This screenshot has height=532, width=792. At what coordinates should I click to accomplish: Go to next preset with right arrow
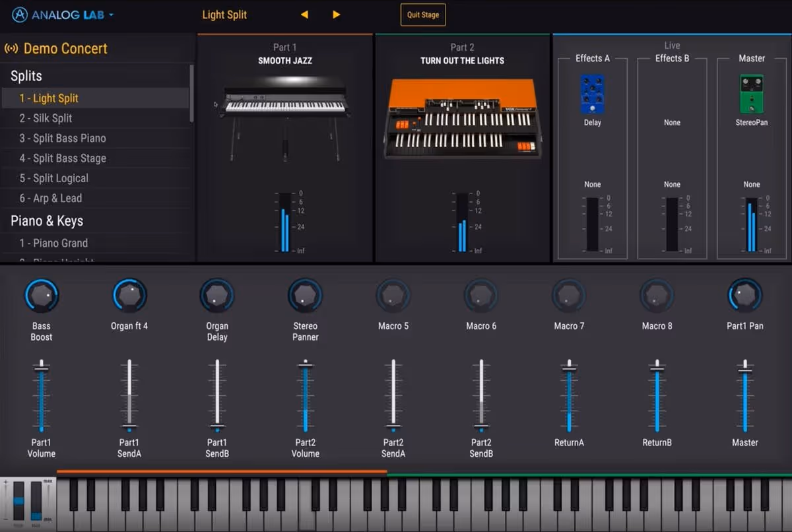click(337, 15)
